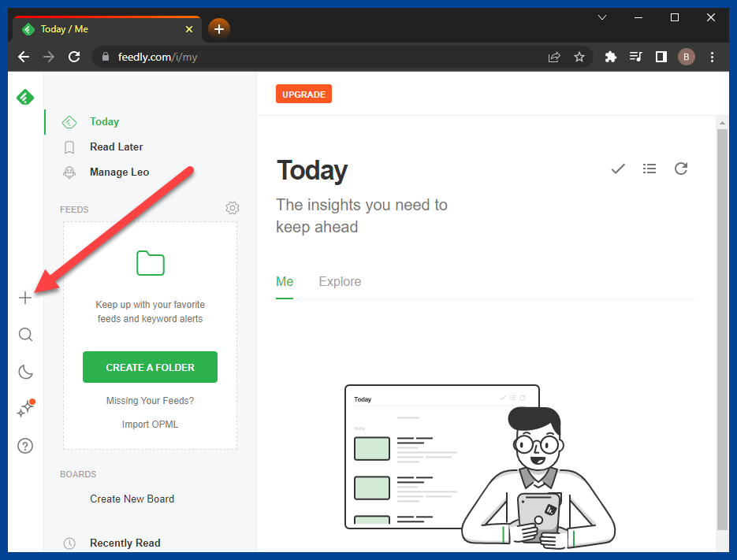
Task: Open profile B avatar
Action: 687,57
